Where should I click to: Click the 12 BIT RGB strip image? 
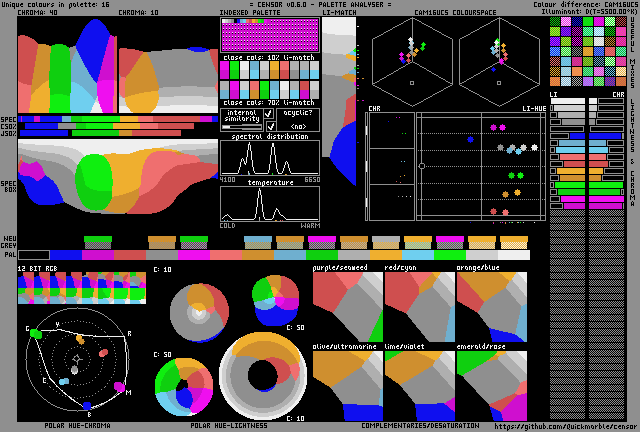[x=82, y=288]
